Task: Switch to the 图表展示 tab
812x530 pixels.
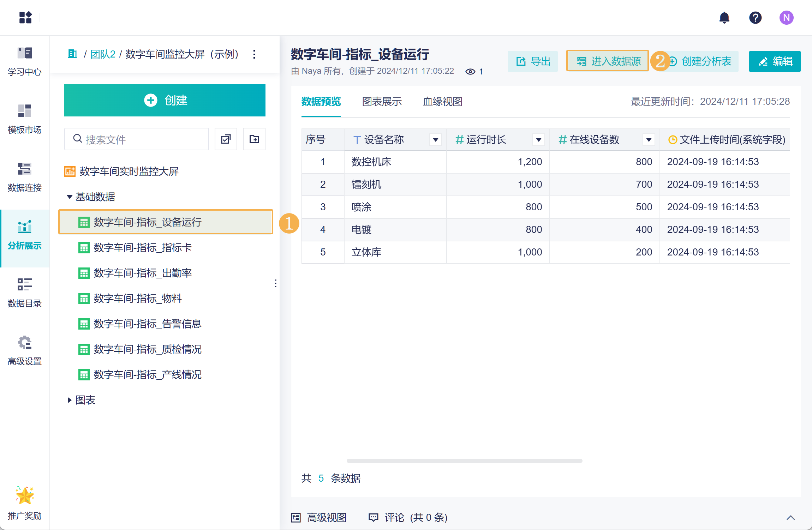Action: [382, 102]
